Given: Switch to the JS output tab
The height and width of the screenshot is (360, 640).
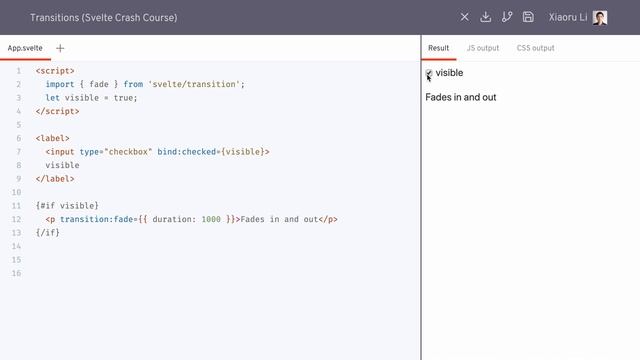Looking at the screenshot, I should tap(482, 48).
